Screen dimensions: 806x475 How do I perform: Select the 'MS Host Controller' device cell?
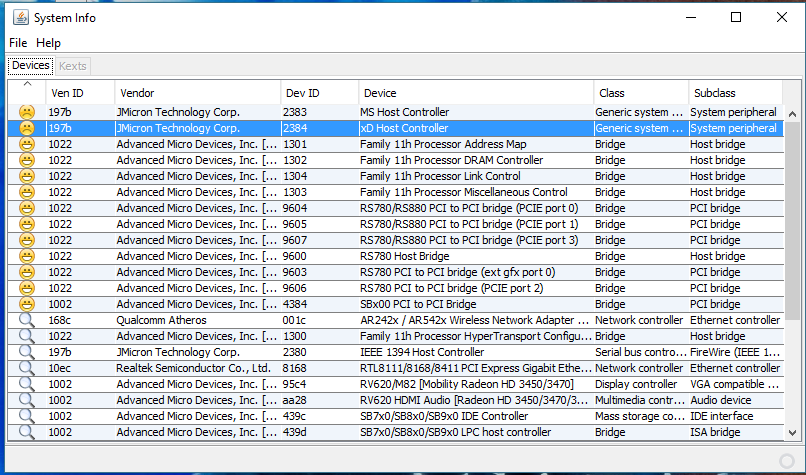(x=477, y=112)
